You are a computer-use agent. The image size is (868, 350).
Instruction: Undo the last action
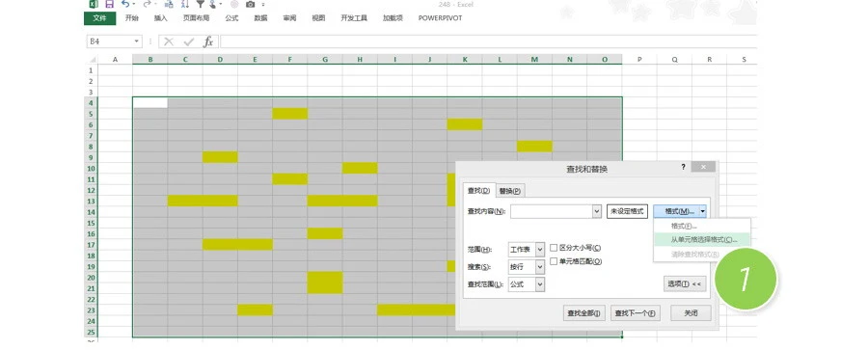(125, 4)
